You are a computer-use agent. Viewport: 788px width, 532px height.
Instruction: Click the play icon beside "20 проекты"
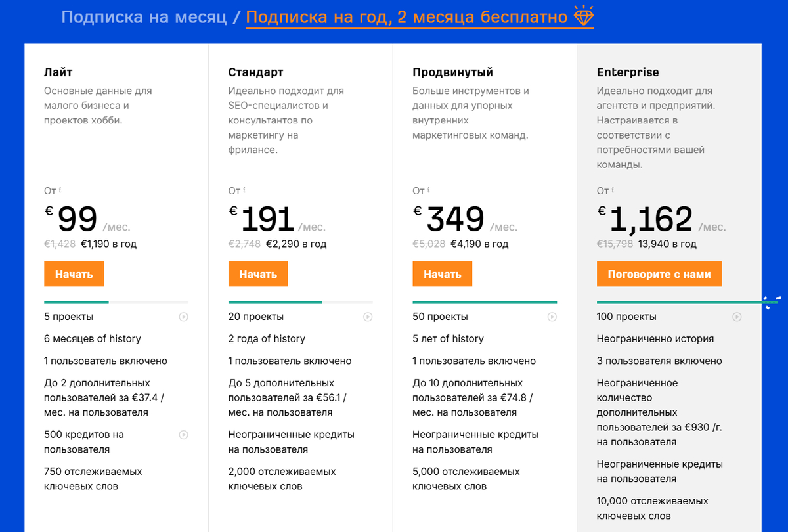pyautogui.click(x=368, y=317)
